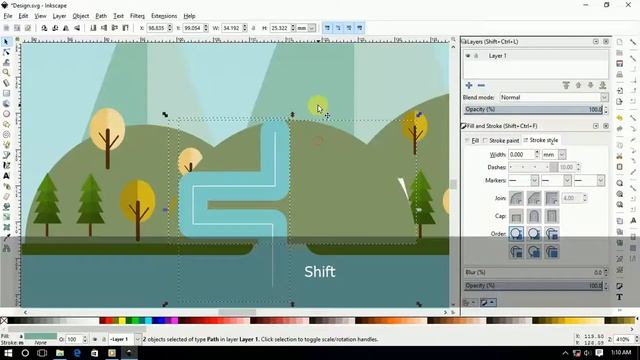Open status bar current layer dropdown
Image resolution: width=640 pixels, height=360 pixels.
137,339
